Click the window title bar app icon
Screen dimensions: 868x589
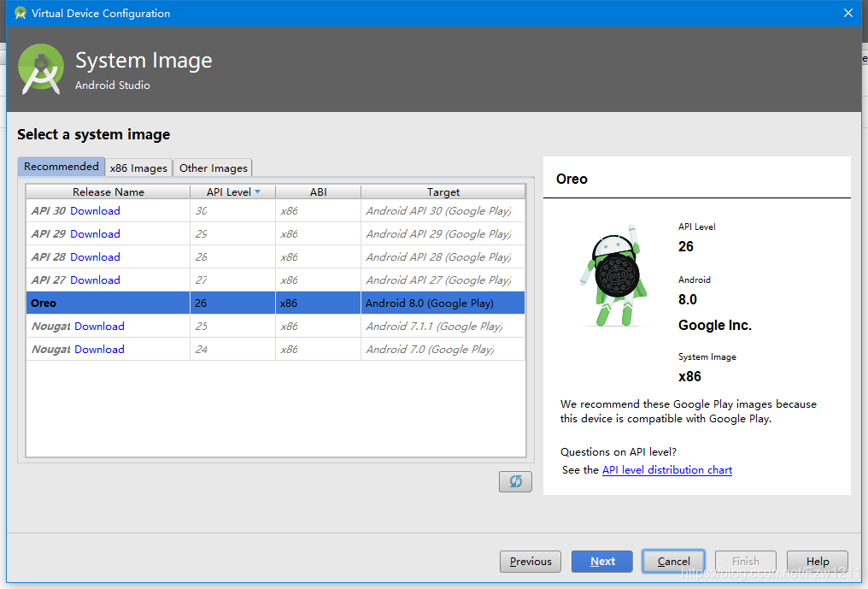click(21, 13)
